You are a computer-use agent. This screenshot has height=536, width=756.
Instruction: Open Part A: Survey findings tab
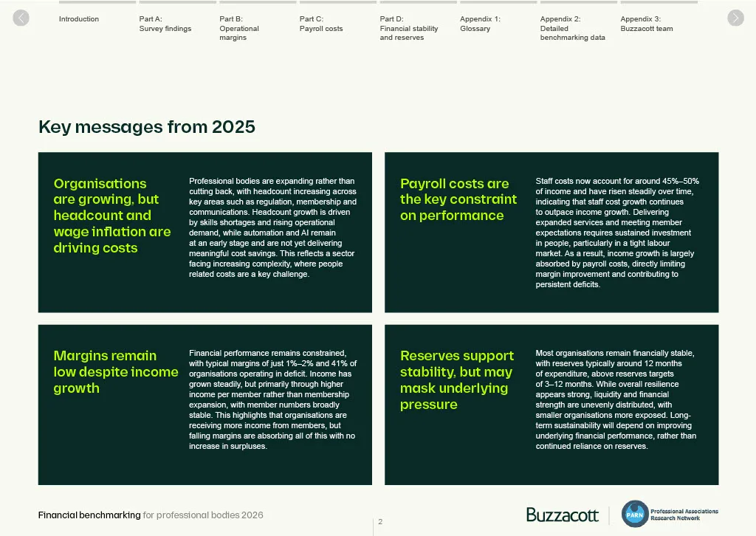[165, 24]
